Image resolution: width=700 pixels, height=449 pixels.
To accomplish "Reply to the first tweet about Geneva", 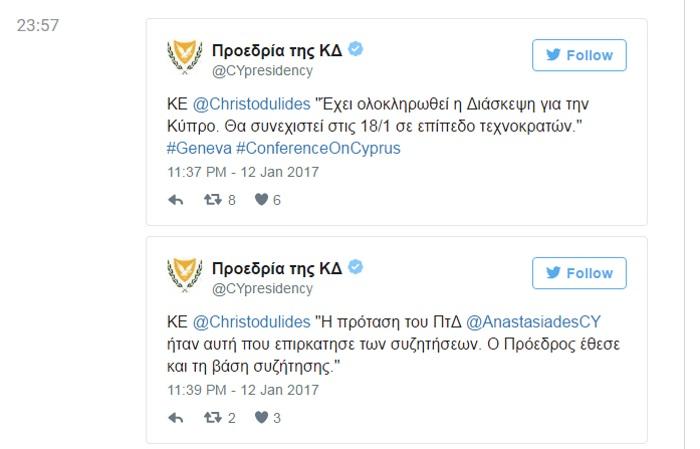I will (x=176, y=200).
